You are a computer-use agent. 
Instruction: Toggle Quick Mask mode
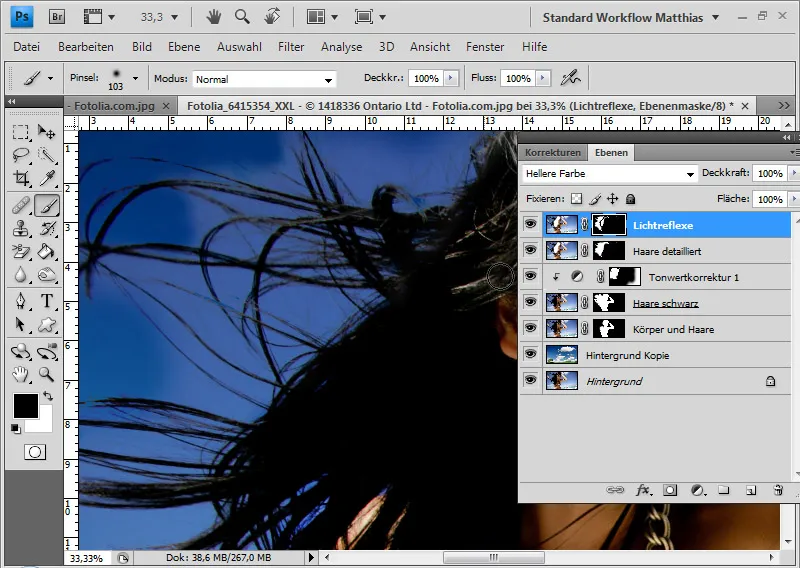click(x=35, y=452)
